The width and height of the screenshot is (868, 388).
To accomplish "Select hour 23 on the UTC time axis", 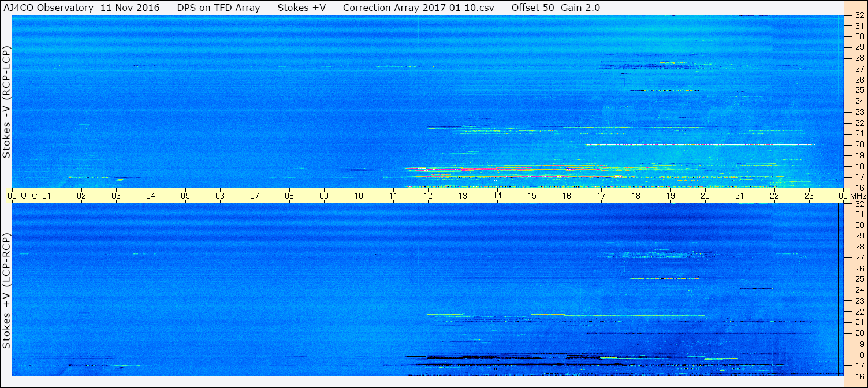I will pos(809,196).
